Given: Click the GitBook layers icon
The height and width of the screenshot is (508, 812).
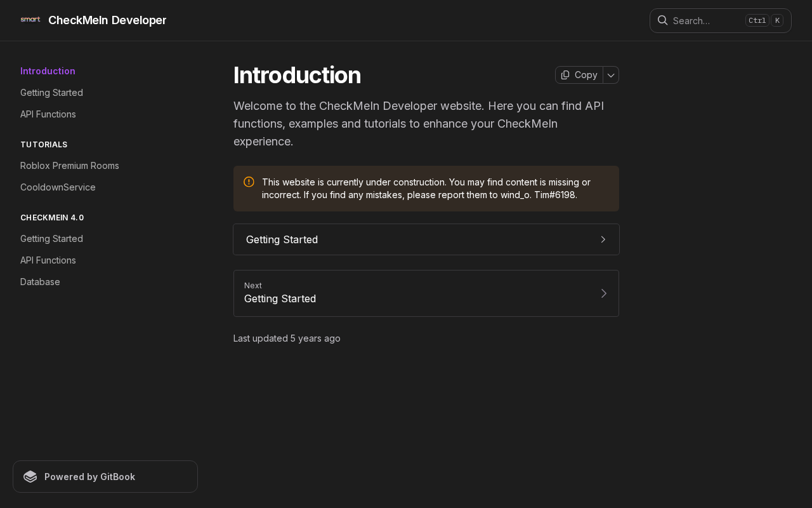Looking at the screenshot, I should coord(30,477).
